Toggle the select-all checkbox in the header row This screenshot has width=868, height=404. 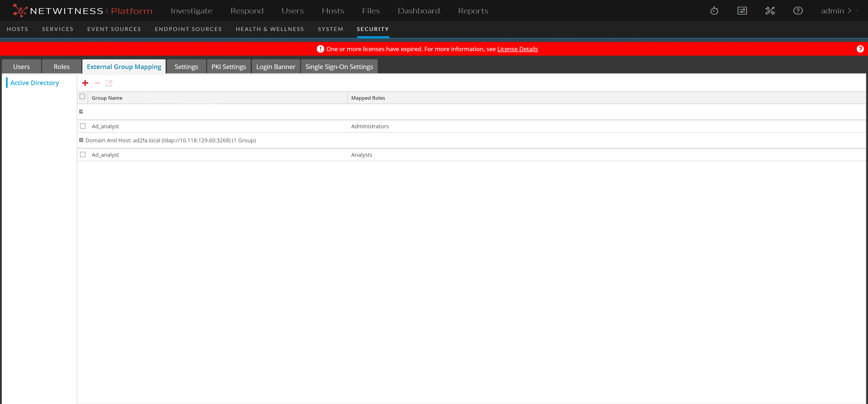83,96
